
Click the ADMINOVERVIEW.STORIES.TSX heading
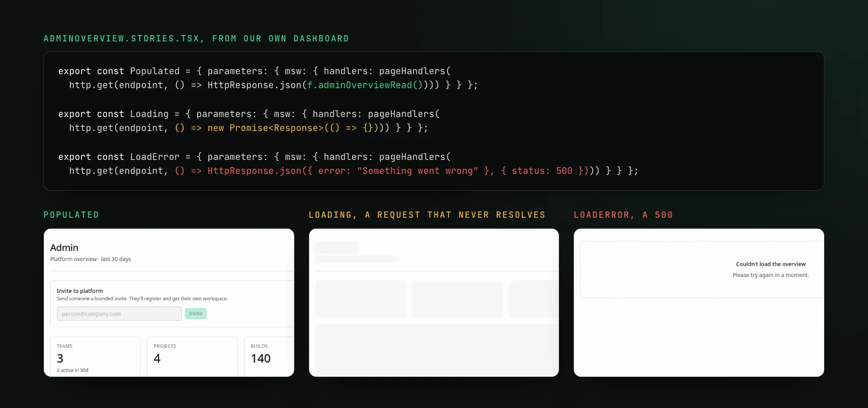pyautogui.click(x=196, y=39)
